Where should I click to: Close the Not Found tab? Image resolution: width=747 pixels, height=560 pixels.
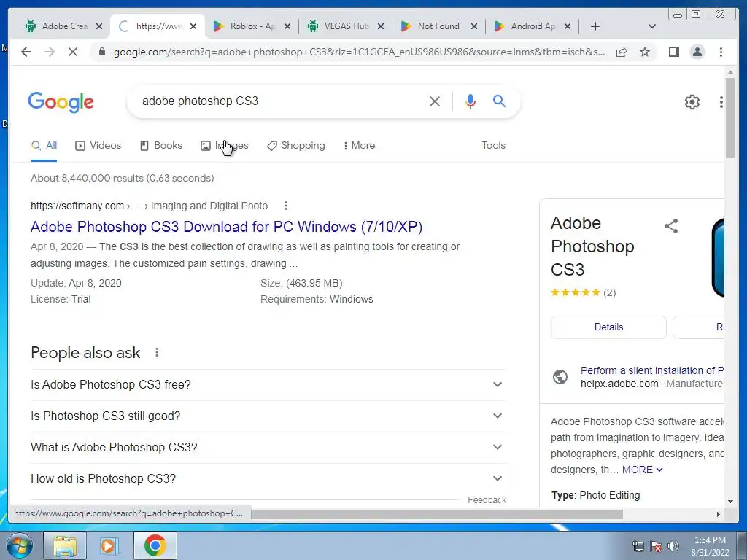474,27
